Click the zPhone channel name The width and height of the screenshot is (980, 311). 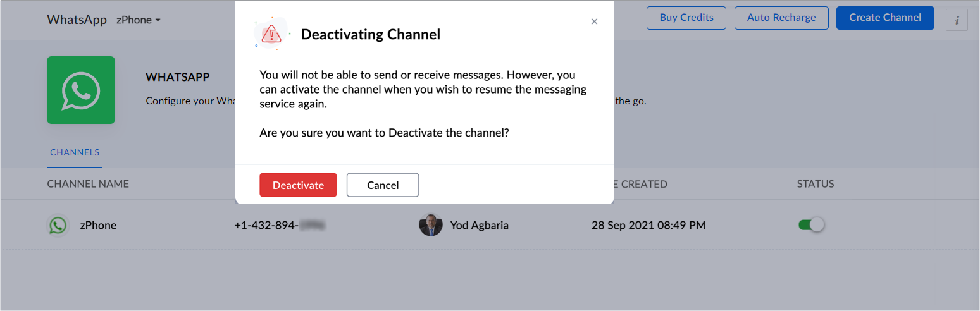[x=98, y=225]
